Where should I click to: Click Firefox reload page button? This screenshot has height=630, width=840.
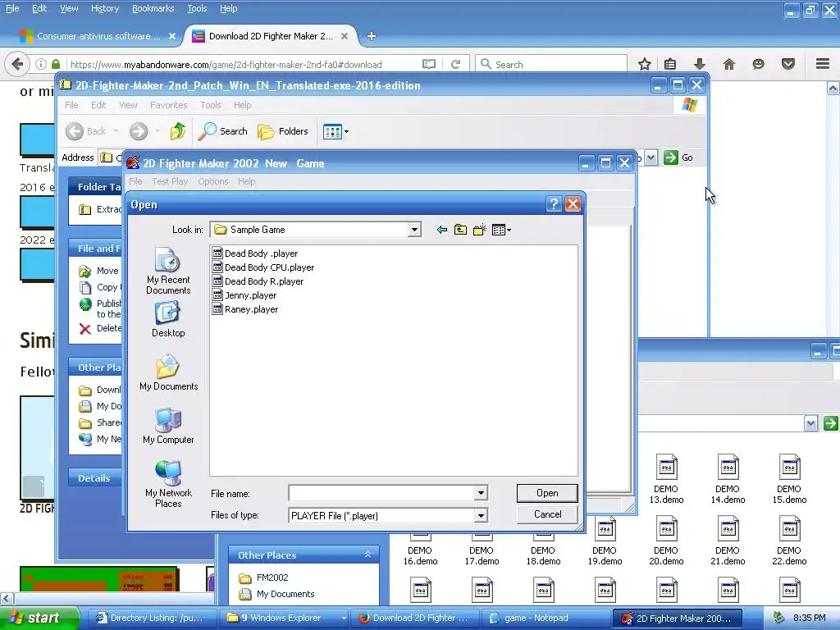click(456, 64)
